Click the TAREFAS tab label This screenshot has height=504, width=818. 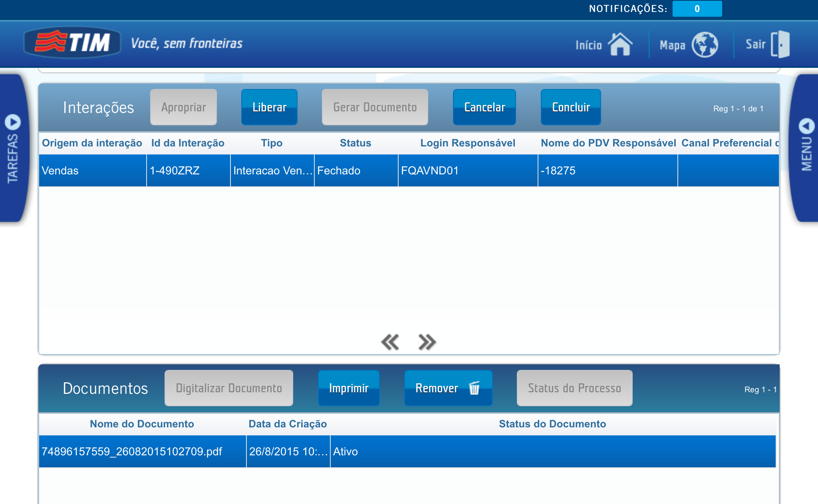click(12, 159)
